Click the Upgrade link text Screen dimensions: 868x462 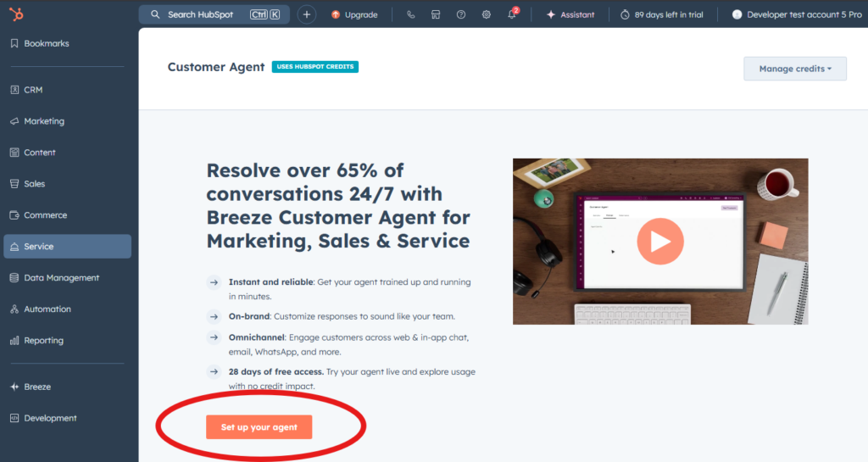[x=361, y=15]
